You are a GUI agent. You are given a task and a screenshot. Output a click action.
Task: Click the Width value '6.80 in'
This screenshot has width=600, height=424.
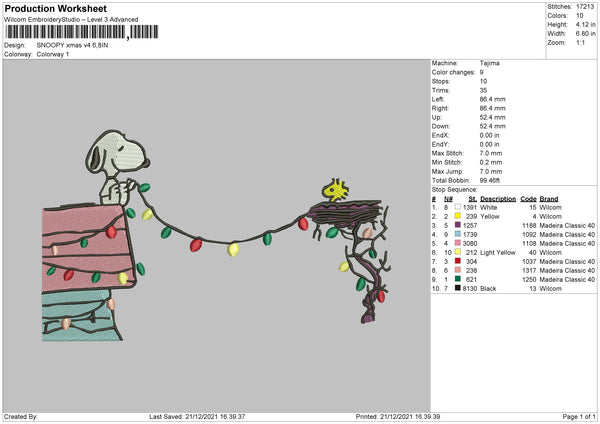(x=585, y=34)
